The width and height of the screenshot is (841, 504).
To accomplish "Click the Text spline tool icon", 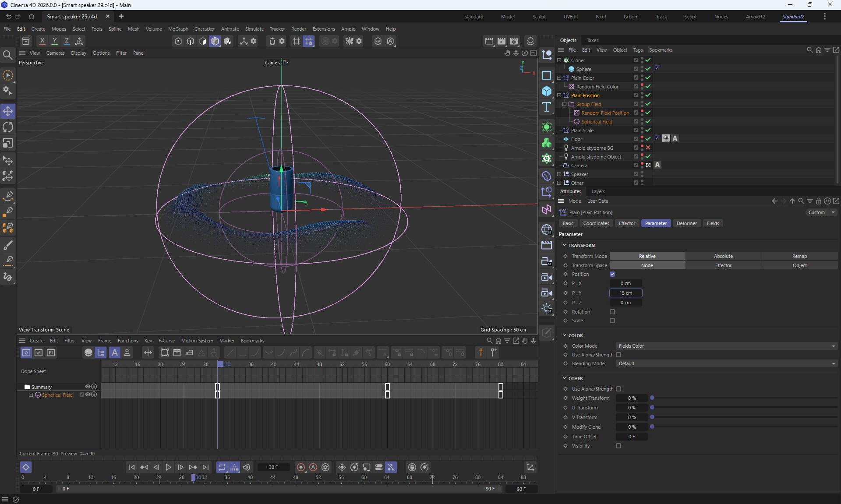I will pyautogui.click(x=546, y=107).
